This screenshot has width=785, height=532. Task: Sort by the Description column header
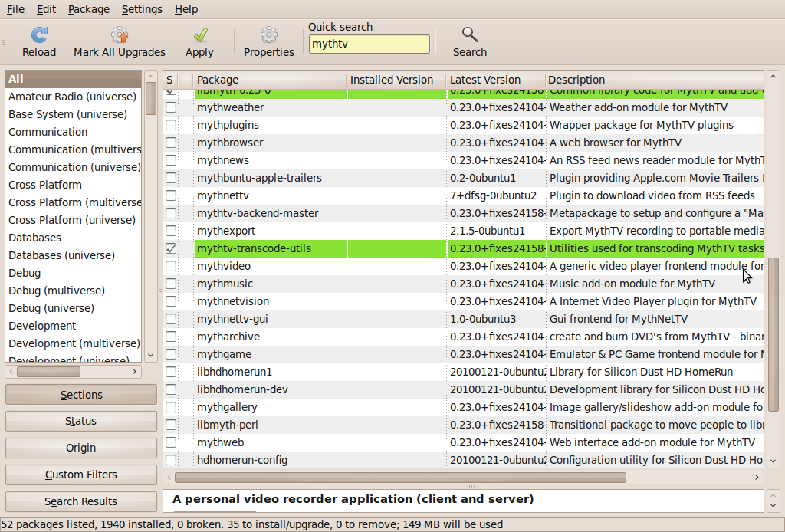[x=655, y=80]
